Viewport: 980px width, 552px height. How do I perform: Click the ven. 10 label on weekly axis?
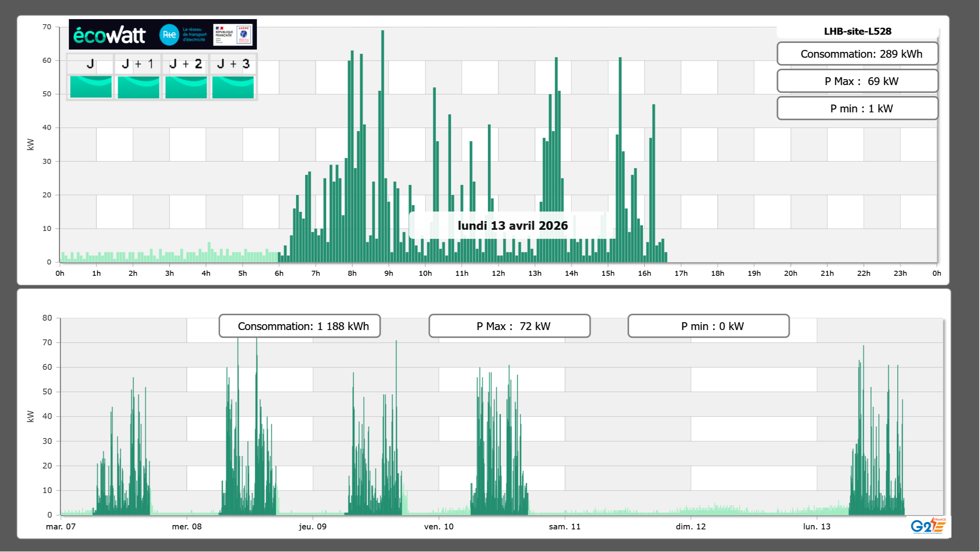pos(439,527)
